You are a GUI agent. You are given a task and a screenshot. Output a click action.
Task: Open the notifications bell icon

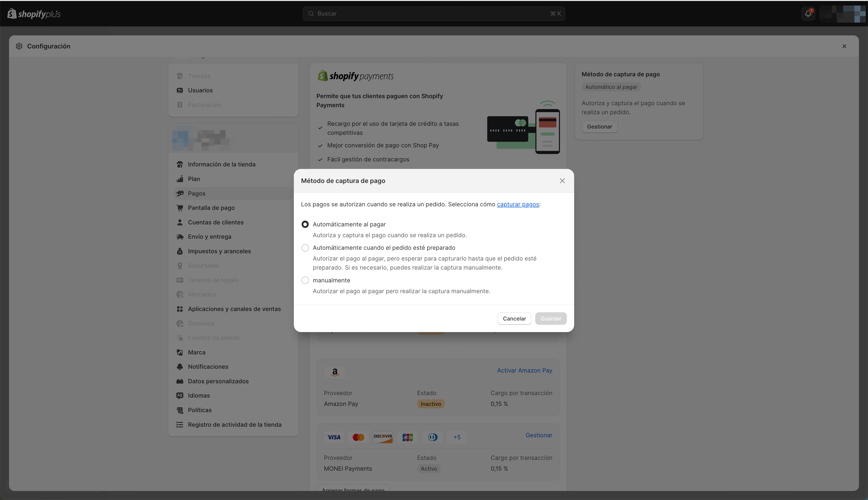808,14
